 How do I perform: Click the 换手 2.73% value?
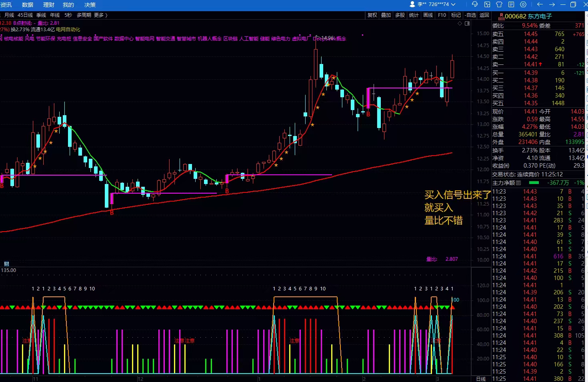pyautogui.click(x=530, y=150)
